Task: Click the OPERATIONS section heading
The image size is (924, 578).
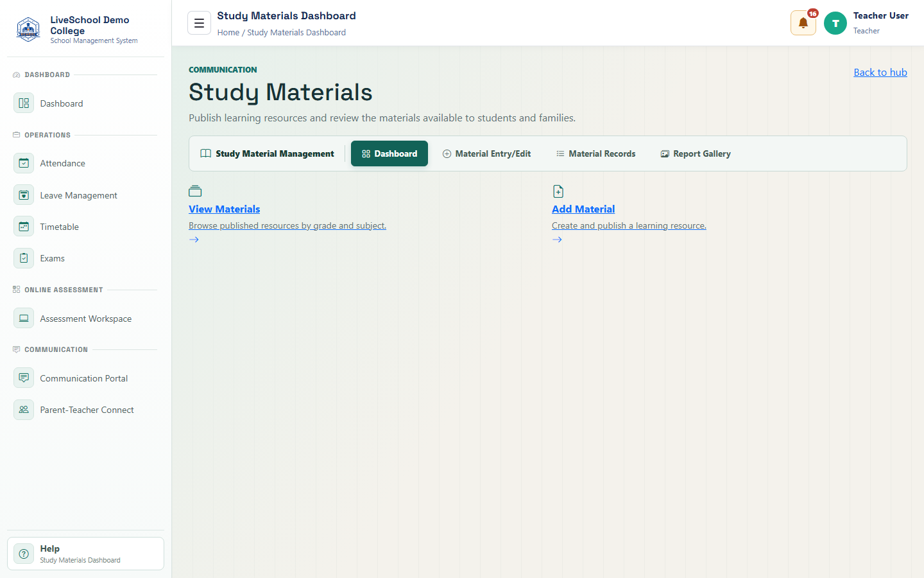Action: [x=47, y=135]
